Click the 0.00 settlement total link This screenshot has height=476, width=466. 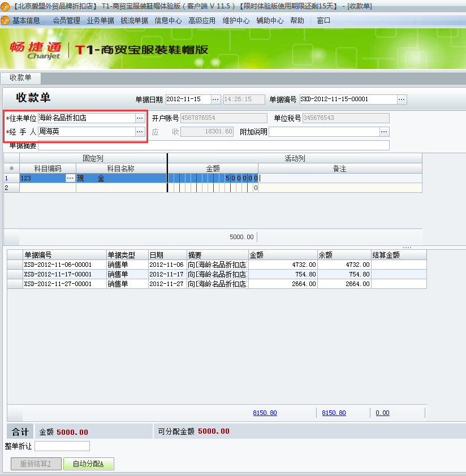(x=382, y=413)
